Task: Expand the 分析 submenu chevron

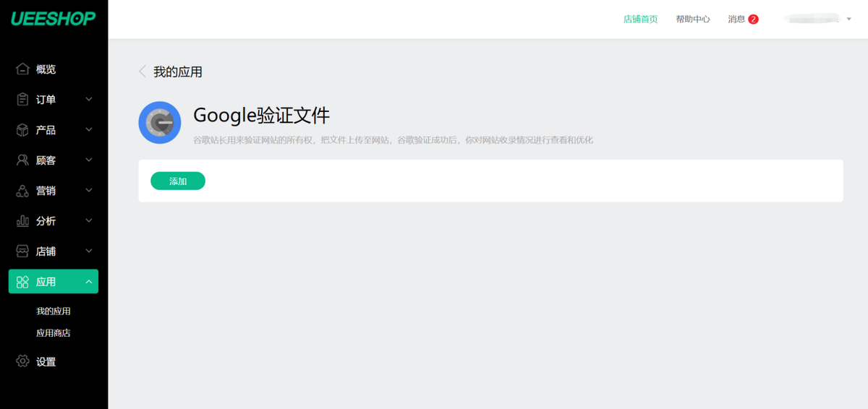Action: (x=89, y=220)
